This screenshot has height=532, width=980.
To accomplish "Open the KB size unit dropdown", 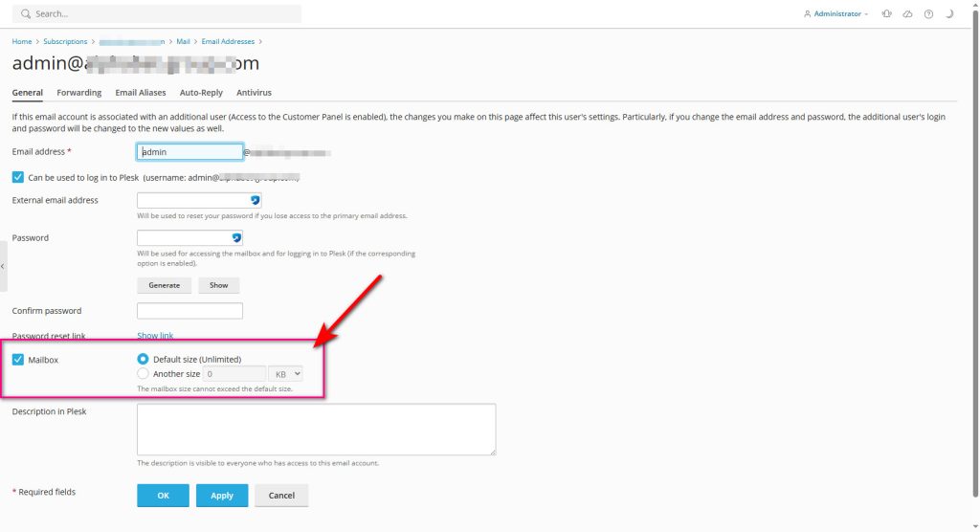I will pyautogui.click(x=285, y=374).
